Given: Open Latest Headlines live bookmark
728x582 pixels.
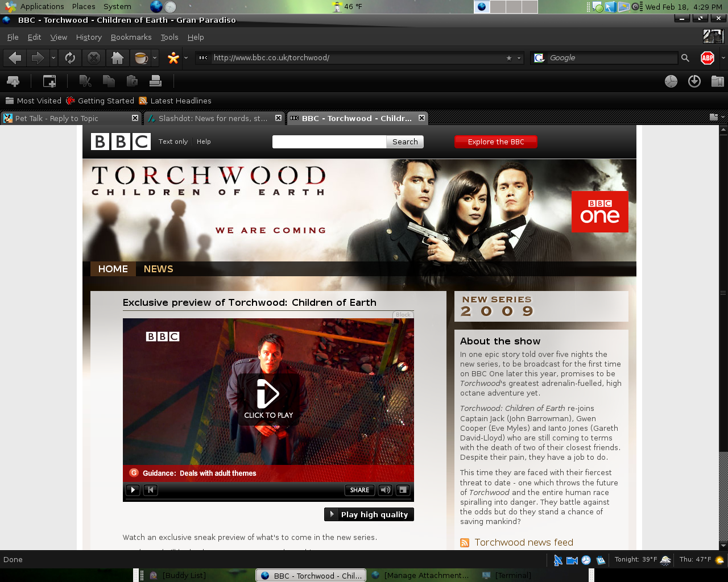Looking at the screenshot, I should coord(175,101).
